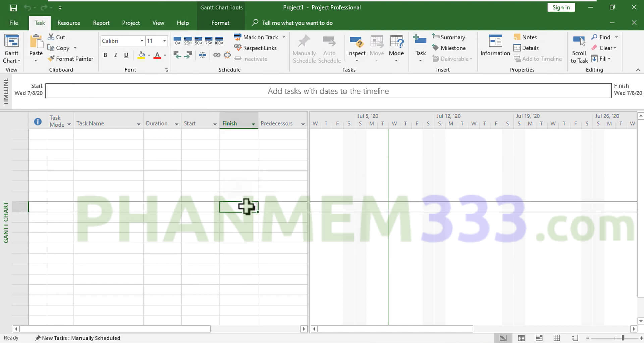
Task: Mark task 75% complete
Action: (209, 41)
